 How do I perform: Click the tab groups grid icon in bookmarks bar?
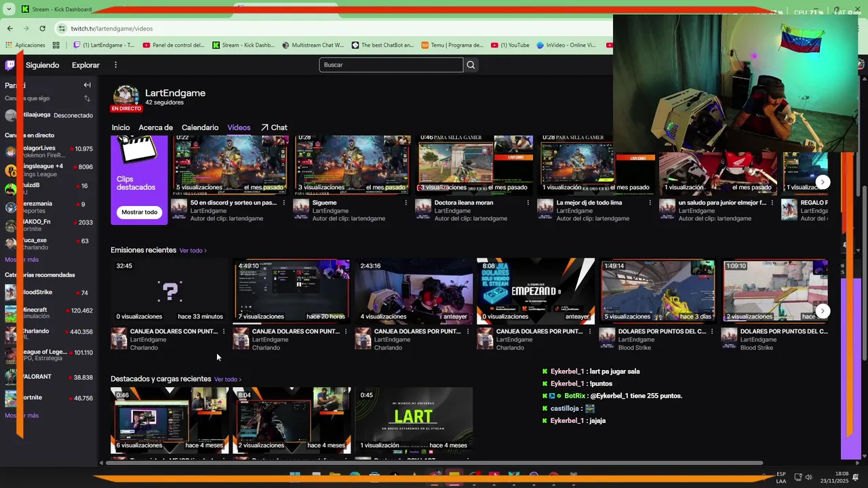click(x=56, y=45)
